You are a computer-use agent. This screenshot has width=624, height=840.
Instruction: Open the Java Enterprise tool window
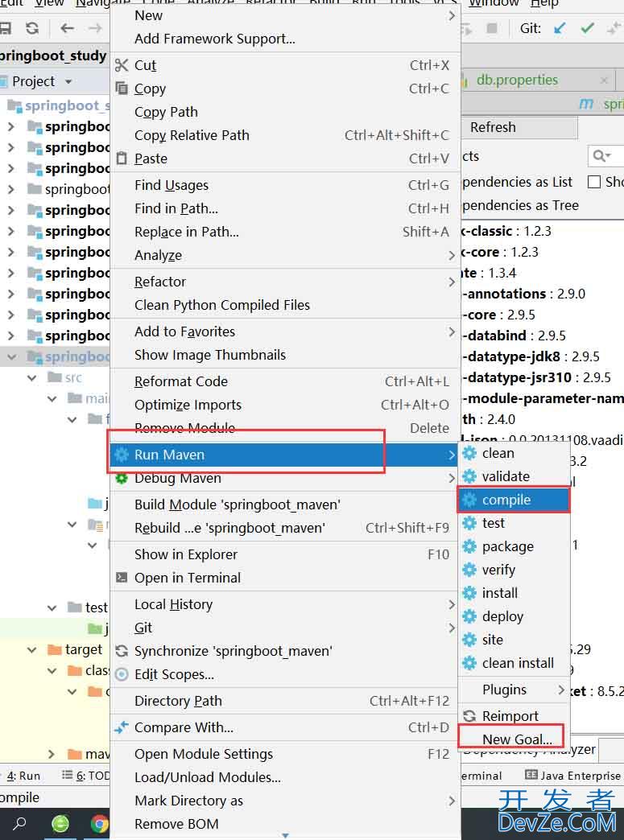pos(572,776)
